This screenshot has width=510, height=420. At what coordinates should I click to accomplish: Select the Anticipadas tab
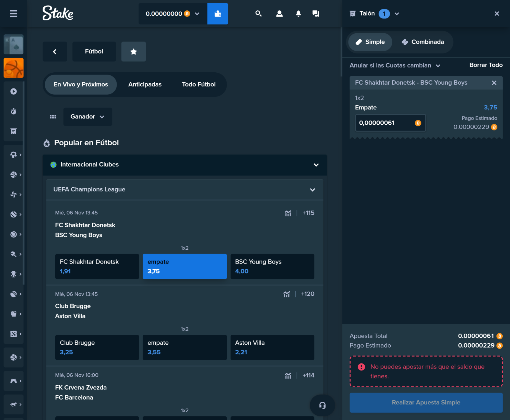145,84
